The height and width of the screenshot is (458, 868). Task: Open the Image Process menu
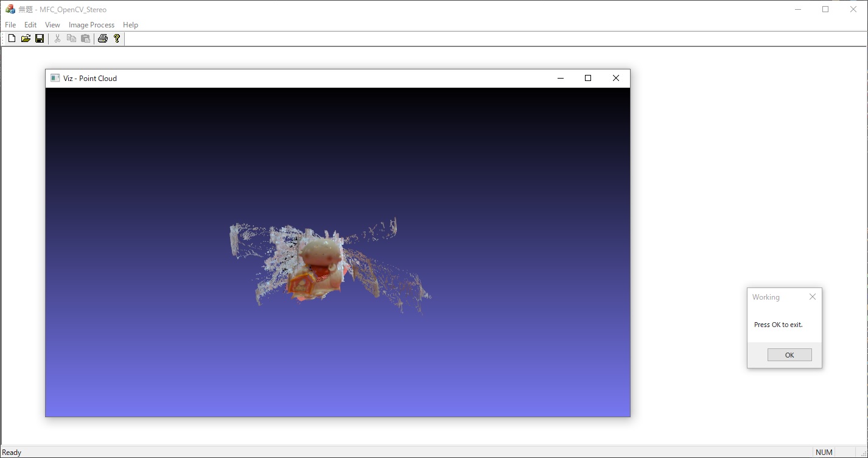[x=91, y=25]
